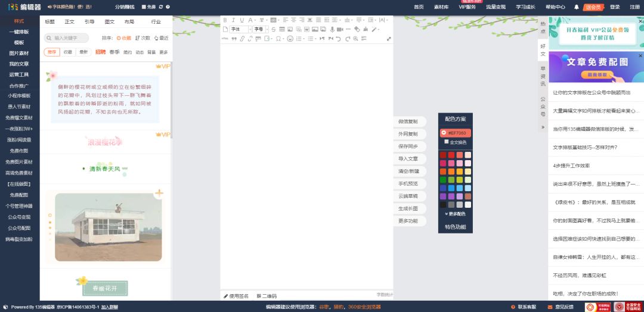Switch to the 图文 style tab
Viewport: 644px width, 312px height.
pyautogui.click(x=109, y=21)
